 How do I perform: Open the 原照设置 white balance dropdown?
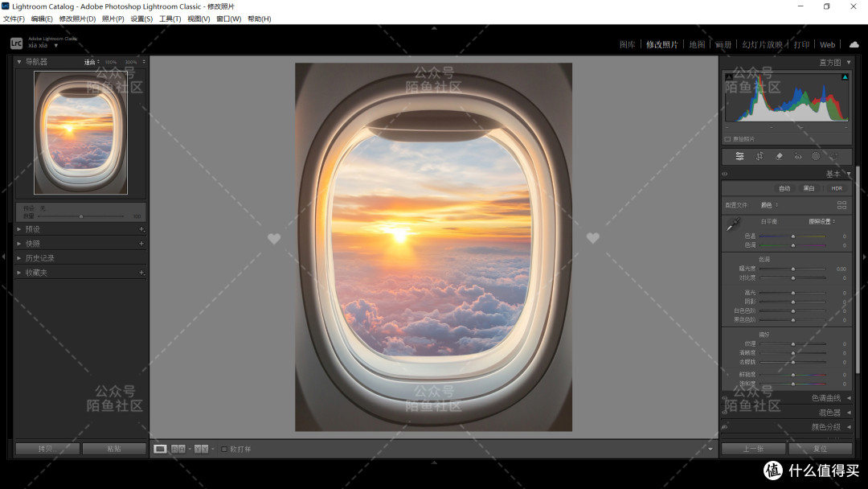(822, 221)
